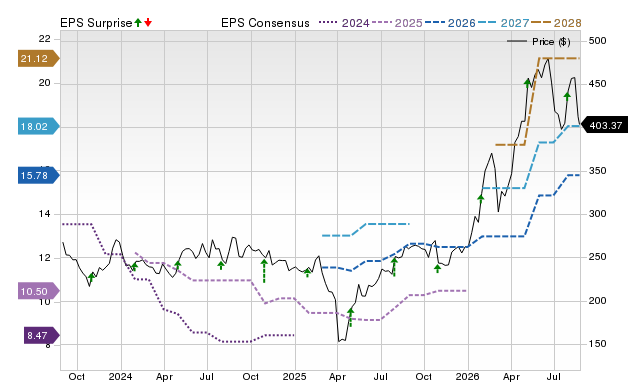Viewport: 640px width, 382px height.
Task: Click the 500 label on the price axis
Action: coord(598,41)
